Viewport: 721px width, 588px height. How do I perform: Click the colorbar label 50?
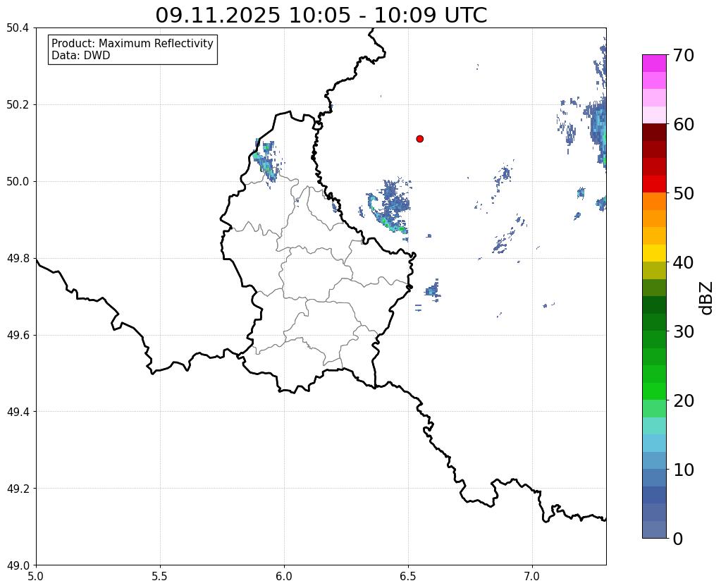click(x=684, y=193)
